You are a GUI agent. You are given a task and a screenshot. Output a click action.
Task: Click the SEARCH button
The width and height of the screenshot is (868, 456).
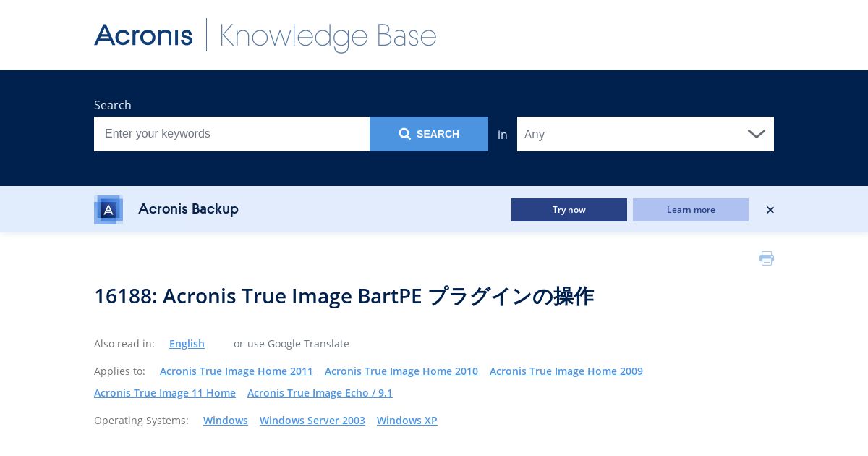[429, 134]
